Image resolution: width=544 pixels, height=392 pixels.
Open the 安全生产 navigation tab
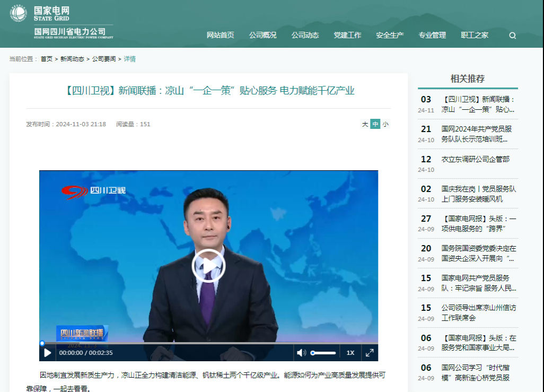[x=390, y=35]
